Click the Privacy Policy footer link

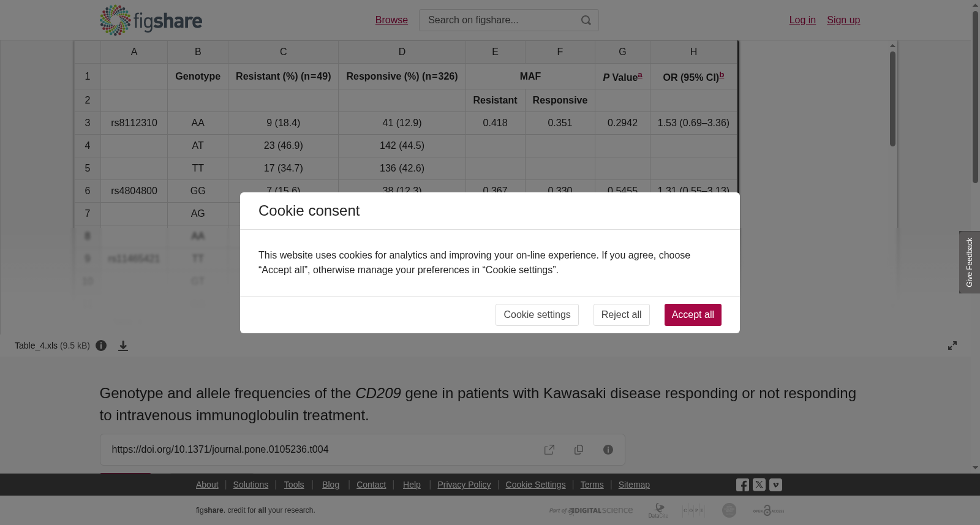click(x=464, y=485)
